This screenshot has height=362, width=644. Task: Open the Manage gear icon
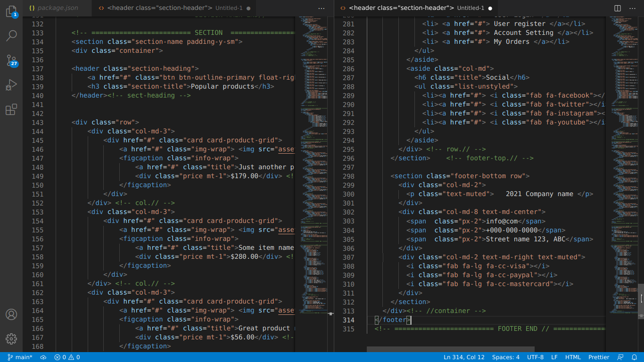pos(11,338)
